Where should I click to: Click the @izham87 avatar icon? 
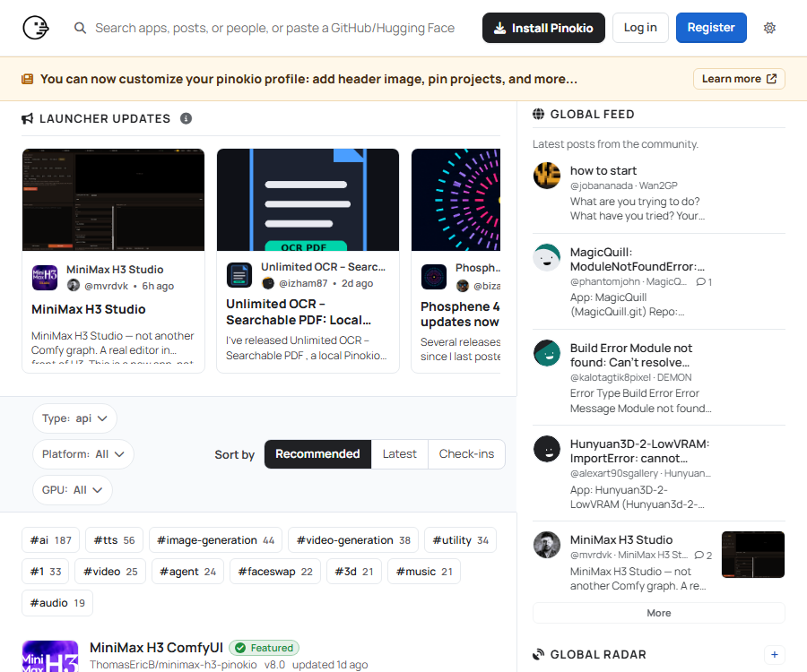[268, 283]
